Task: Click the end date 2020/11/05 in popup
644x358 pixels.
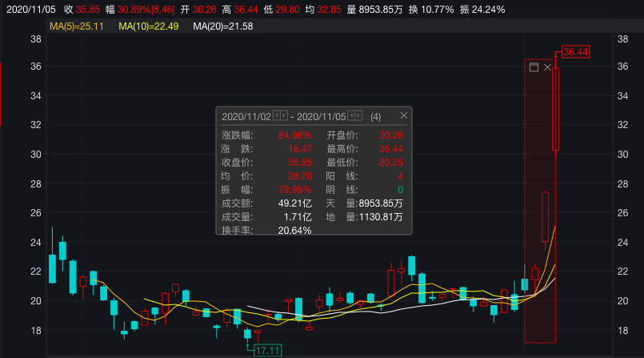Action: click(x=321, y=116)
